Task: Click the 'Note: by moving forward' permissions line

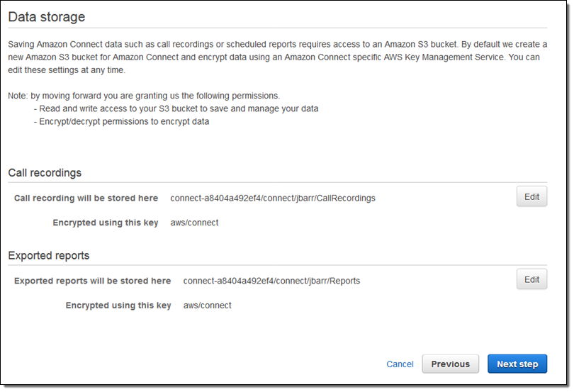Action: [x=144, y=96]
